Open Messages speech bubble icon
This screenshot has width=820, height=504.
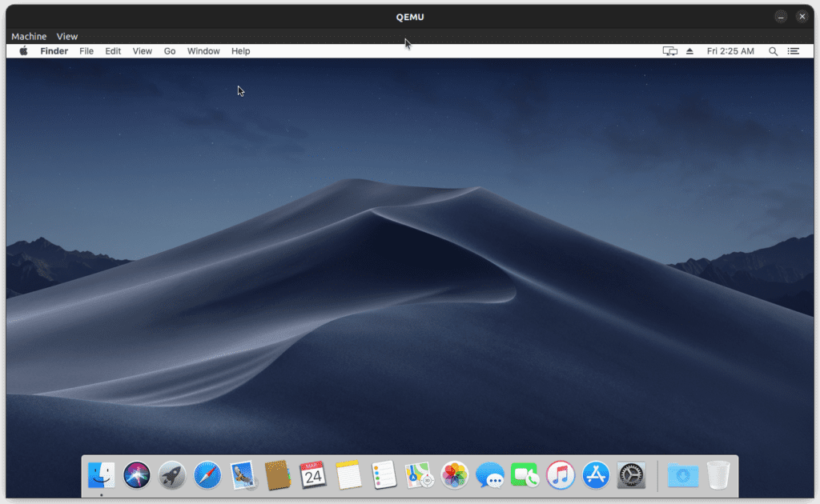coord(490,475)
